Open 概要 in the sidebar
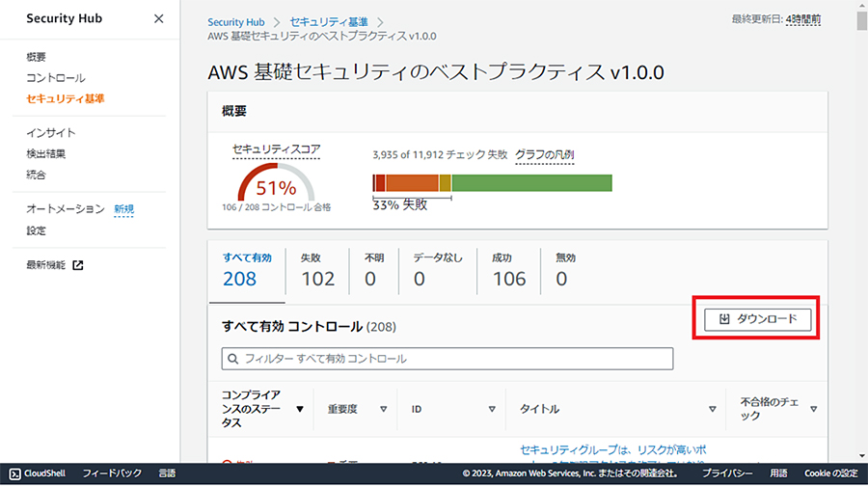This screenshot has height=487, width=868. (x=36, y=57)
